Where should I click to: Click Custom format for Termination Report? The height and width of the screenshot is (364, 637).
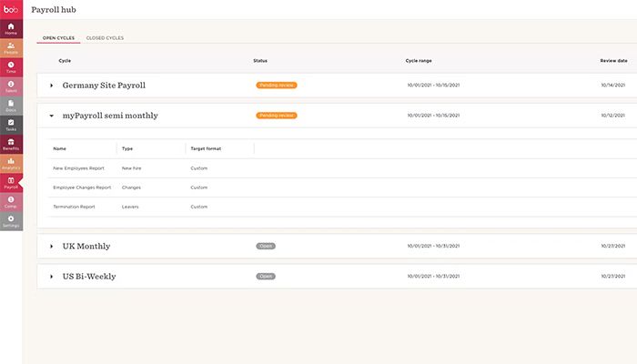(198, 207)
